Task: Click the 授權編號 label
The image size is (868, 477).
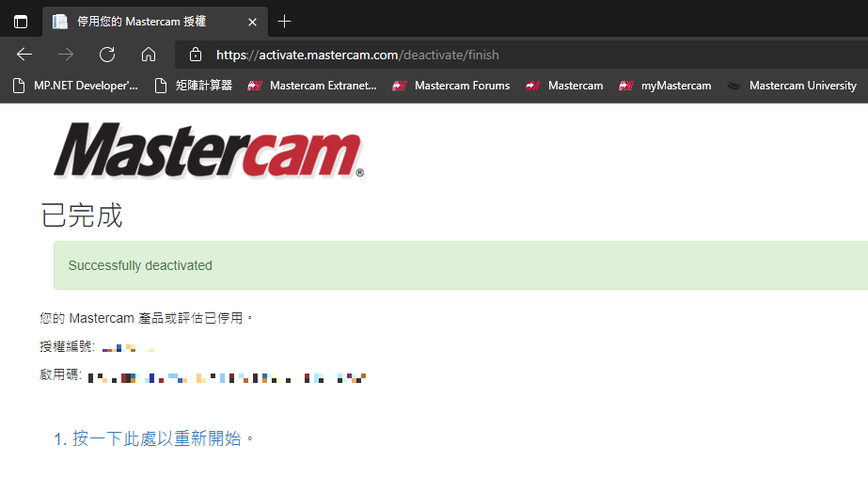Action: [67, 347]
